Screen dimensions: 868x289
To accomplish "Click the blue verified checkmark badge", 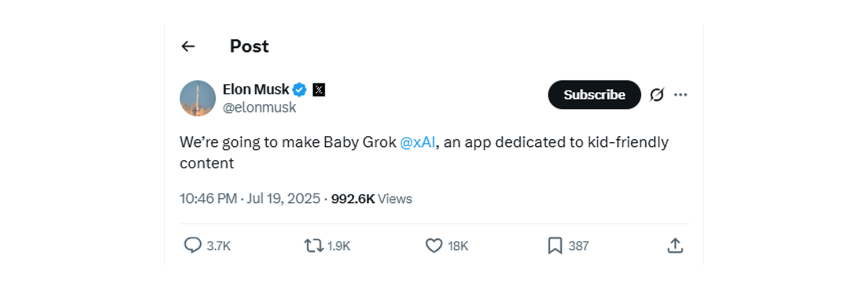I will (x=299, y=90).
